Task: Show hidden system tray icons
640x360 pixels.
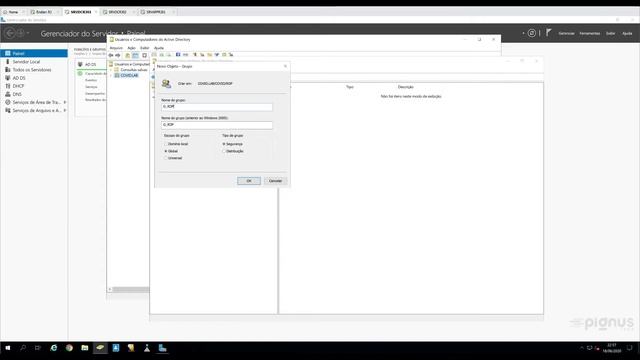Action: click(582, 348)
